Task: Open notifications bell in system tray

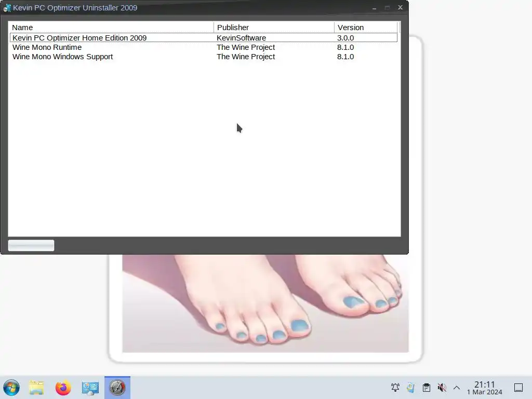Action: coord(395,388)
